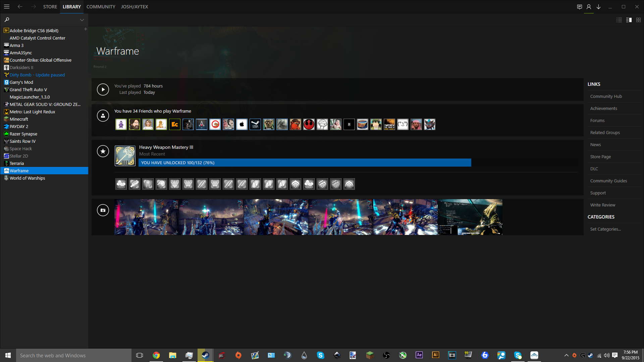Click the friends circle icon
644x362 pixels.
click(x=103, y=116)
